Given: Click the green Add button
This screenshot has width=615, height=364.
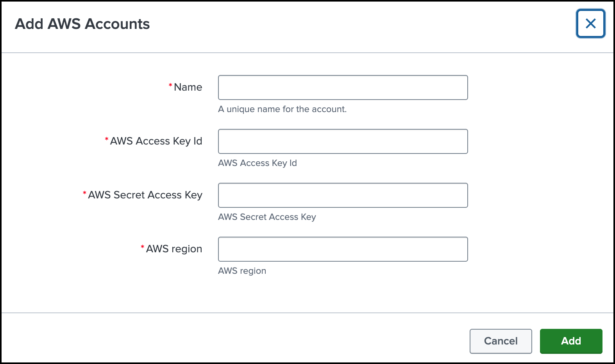Looking at the screenshot, I should click(571, 341).
